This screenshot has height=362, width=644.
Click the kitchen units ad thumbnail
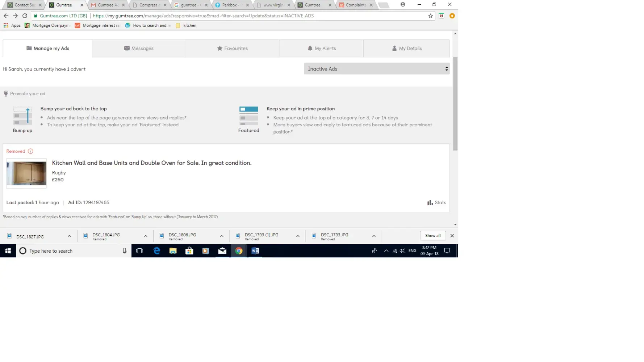26,173
